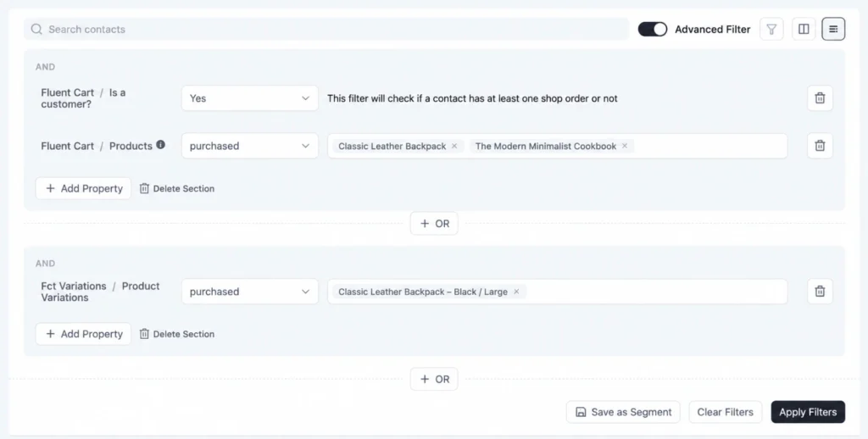The height and width of the screenshot is (439, 868).
Task: Delete the second filter section
Action: pyautogui.click(x=177, y=334)
